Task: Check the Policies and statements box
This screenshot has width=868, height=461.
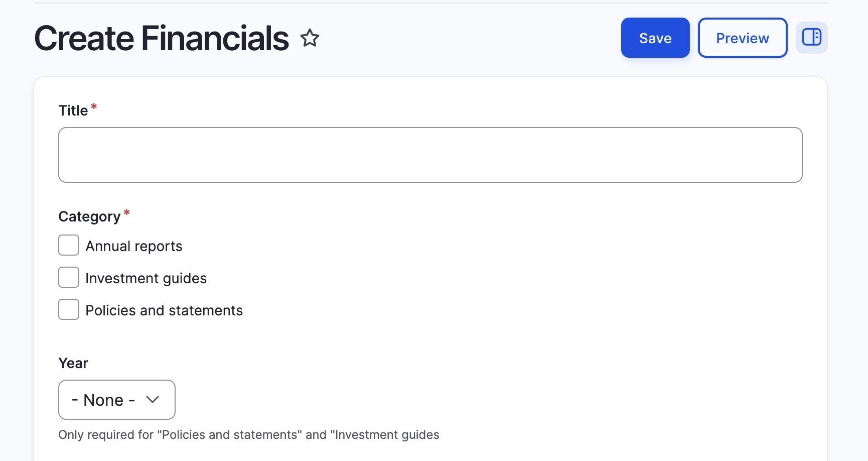Action: [x=69, y=310]
